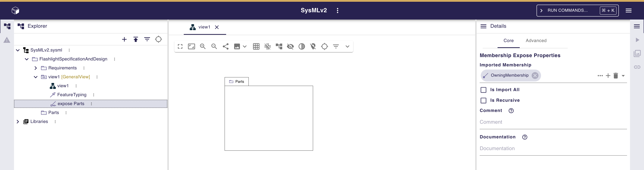Screen dimensions: 644x170
Task: Open the Run Commands button
Action: [x=577, y=10]
